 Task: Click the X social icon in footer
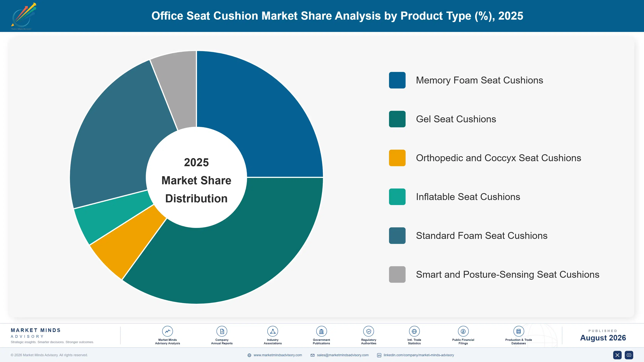tap(617, 355)
